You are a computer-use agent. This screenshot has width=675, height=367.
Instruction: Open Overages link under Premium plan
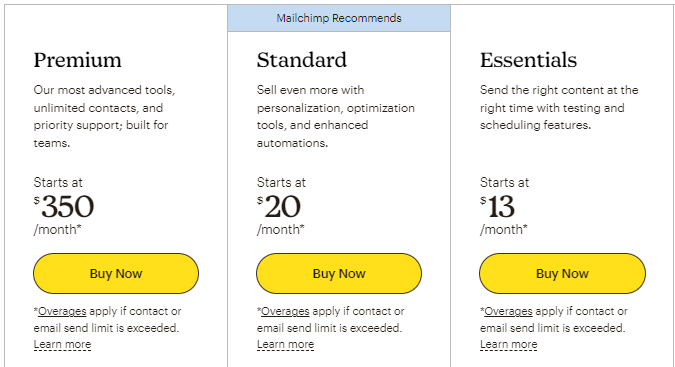pyautogui.click(x=62, y=311)
